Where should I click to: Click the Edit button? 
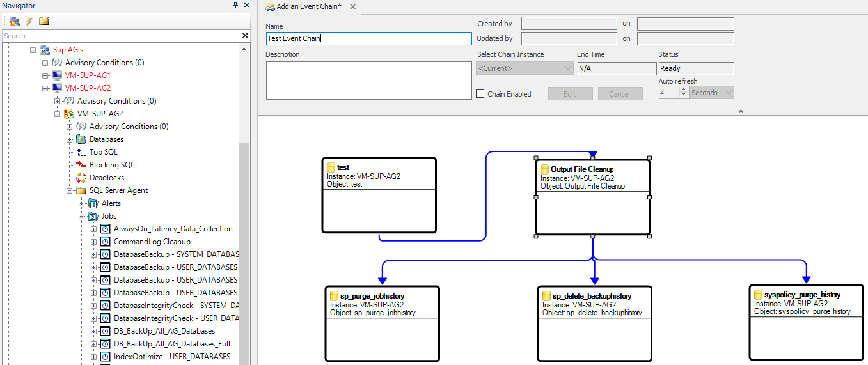570,94
